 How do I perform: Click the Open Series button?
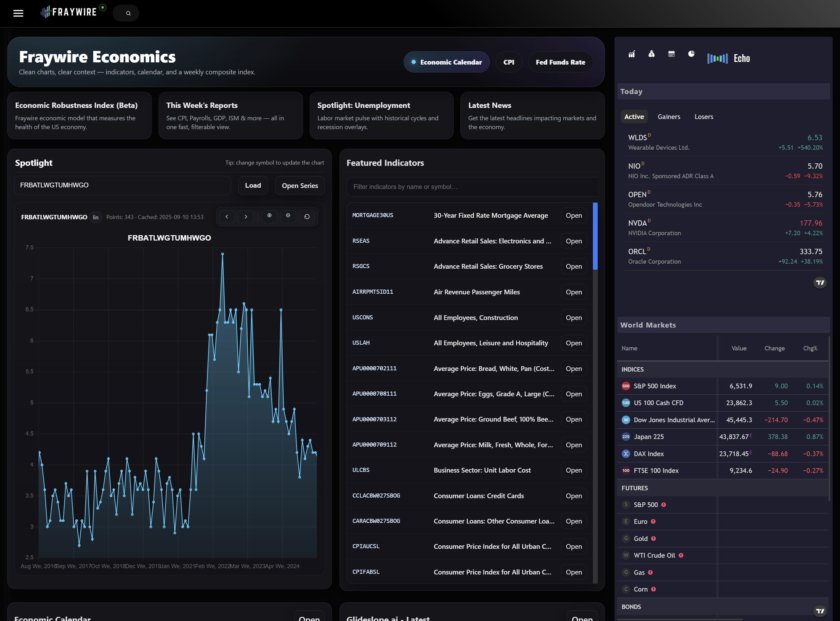tap(300, 185)
